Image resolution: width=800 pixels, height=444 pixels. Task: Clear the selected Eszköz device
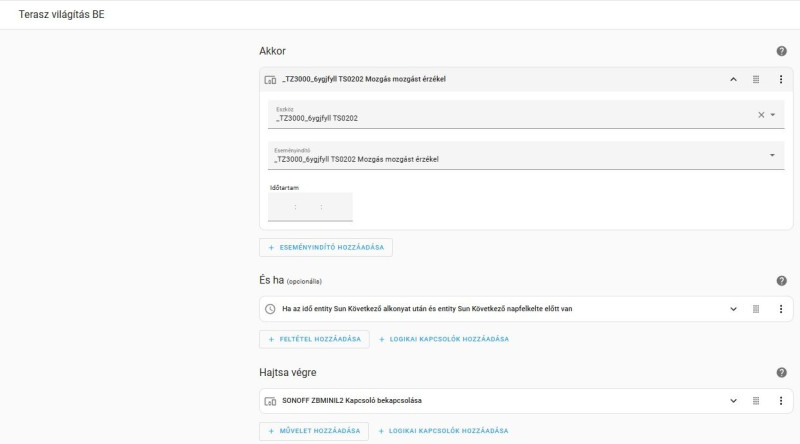click(x=760, y=115)
